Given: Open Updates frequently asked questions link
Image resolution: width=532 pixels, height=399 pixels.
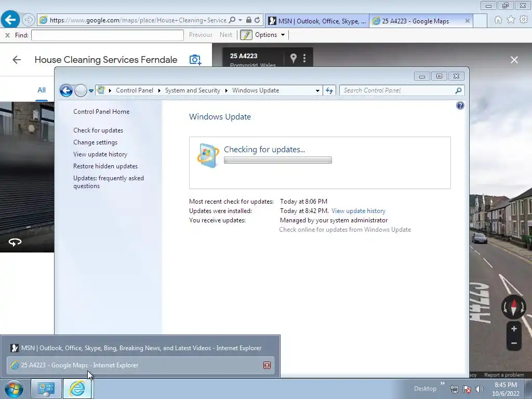Looking at the screenshot, I should (109, 182).
